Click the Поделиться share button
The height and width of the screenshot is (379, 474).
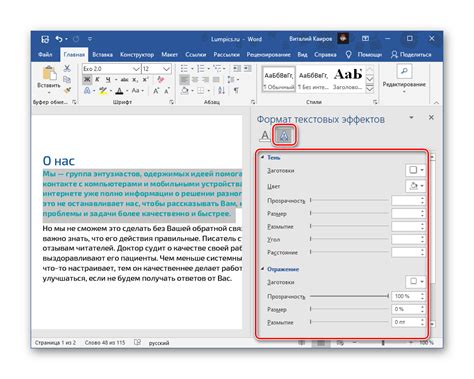click(411, 54)
